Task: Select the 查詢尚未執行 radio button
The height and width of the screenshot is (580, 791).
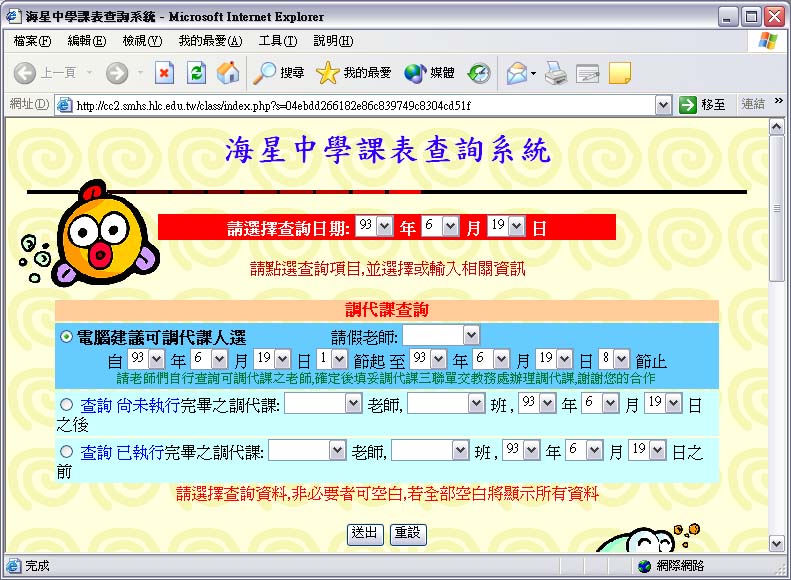Action: click(x=67, y=405)
